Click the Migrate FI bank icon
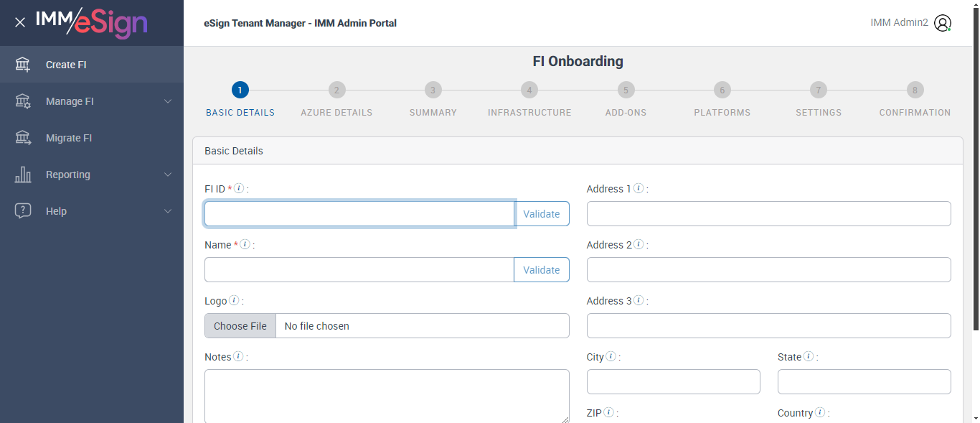The width and height of the screenshot is (980, 423). pos(23,138)
